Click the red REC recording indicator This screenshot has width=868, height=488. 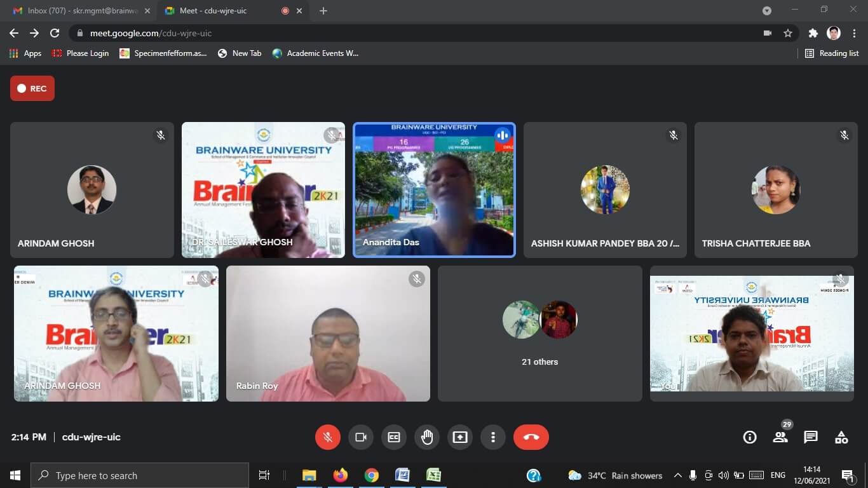(32, 88)
